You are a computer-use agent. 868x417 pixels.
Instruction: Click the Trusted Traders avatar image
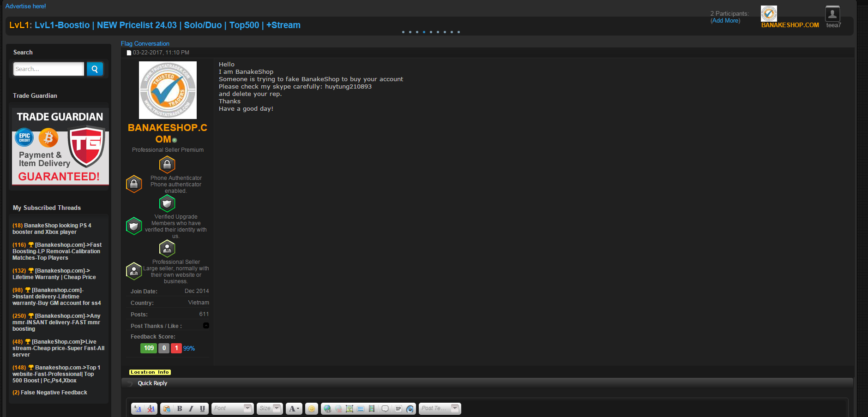click(168, 90)
